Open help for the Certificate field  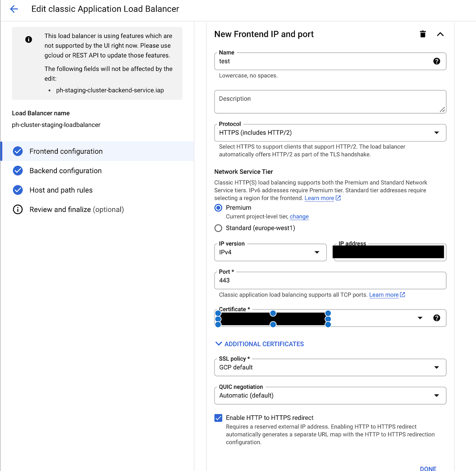point(436,318)
